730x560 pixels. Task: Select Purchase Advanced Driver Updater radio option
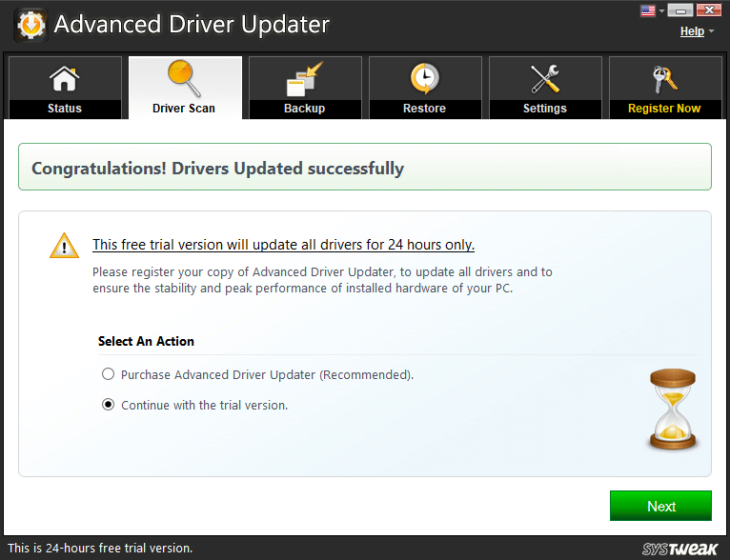pos(108,374)
